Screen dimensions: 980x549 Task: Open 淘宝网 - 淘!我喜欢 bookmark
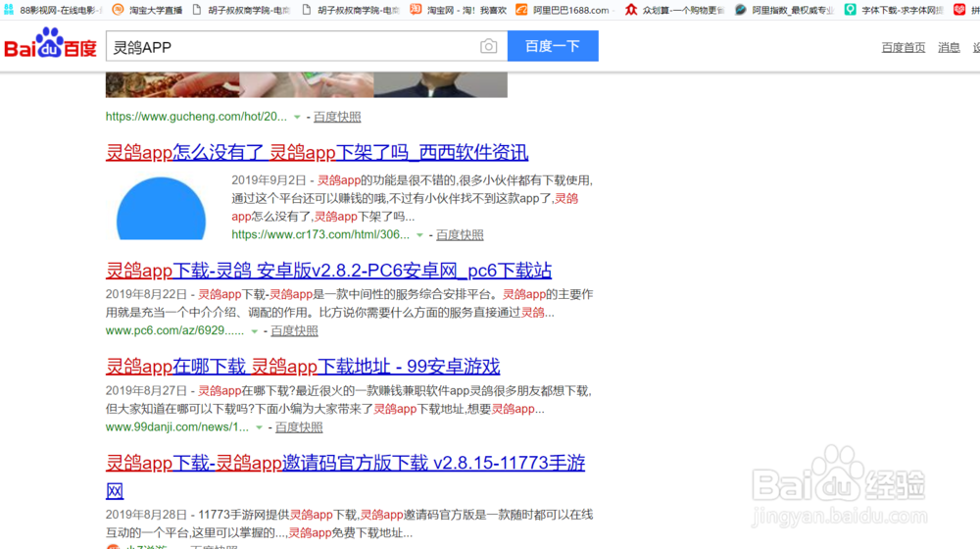click(x=458, y=10)
